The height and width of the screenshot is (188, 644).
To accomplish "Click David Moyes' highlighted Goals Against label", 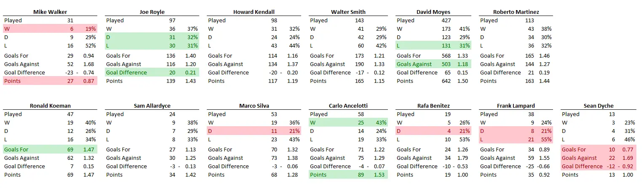I will (414, 64).
